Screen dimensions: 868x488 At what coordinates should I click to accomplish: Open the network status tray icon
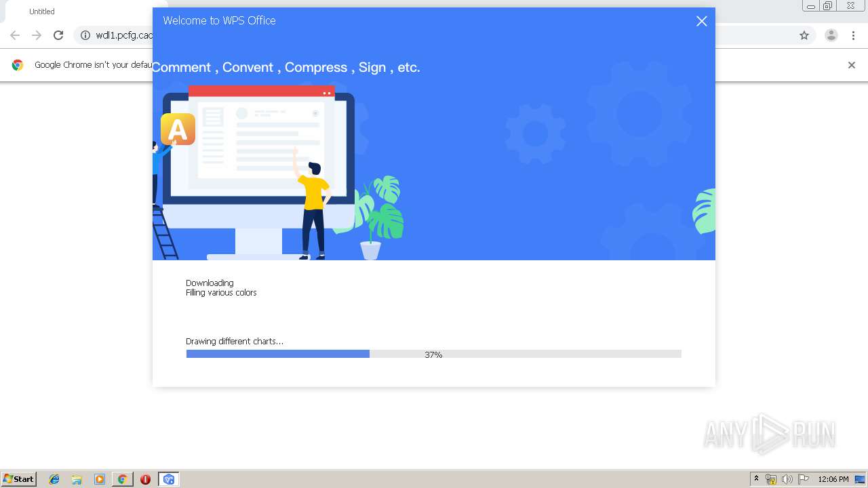(771, 479)
